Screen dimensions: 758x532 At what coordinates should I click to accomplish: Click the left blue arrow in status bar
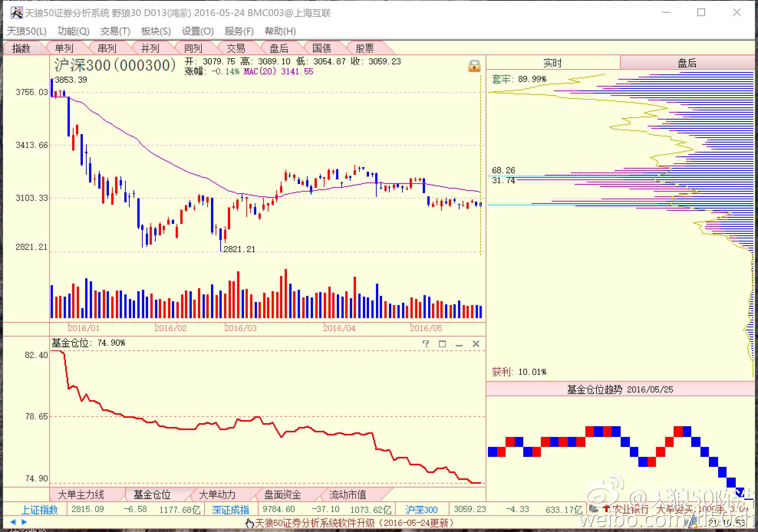click(x=13, y=522)
